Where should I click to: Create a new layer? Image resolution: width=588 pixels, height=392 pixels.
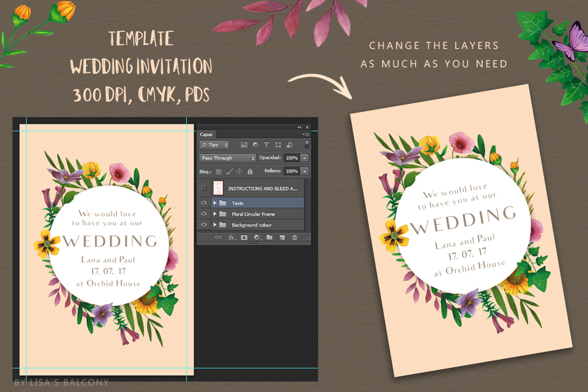[x=282, y=238]
